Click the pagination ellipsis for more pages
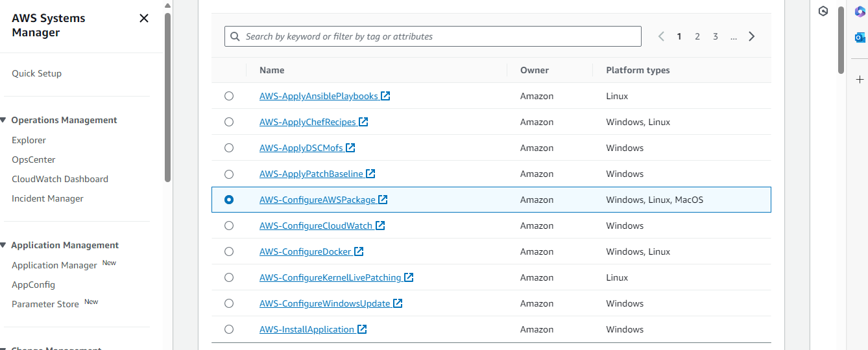Viewport: 868px width, 350px height. tap(734, 37)
